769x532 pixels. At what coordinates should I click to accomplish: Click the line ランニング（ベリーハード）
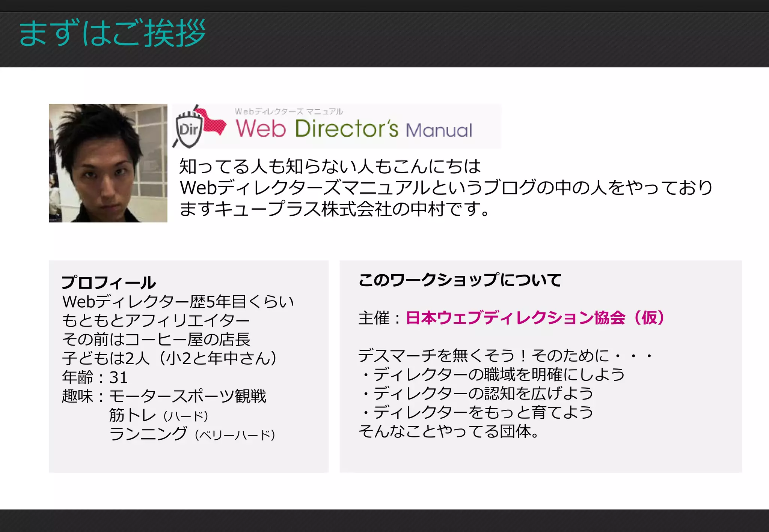click(192, 434)
